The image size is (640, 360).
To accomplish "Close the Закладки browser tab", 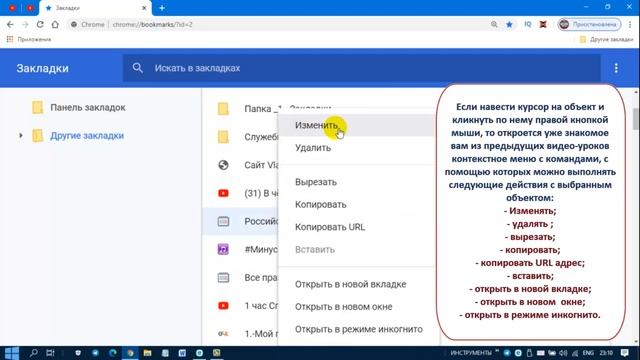I will (x=144, y=8).
